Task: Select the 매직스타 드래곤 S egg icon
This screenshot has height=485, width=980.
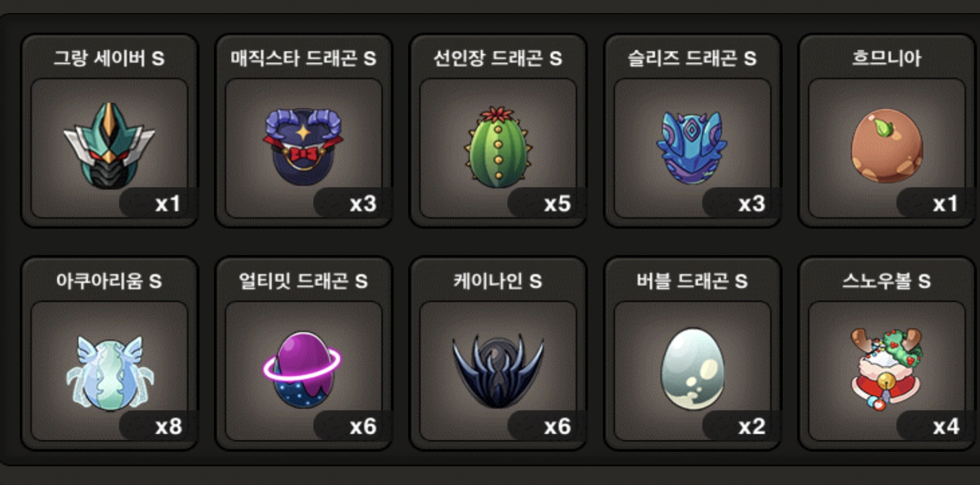Action: click(x=303, y=147)
